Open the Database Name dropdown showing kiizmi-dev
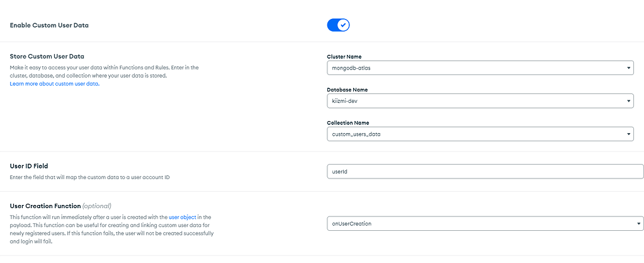The image size is (644, 263). 480,101
